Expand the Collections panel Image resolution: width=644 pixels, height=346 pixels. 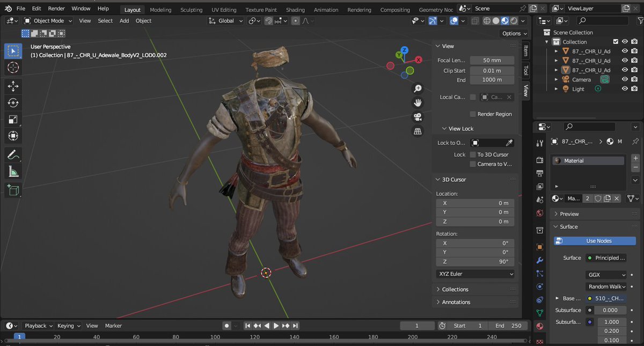[455, 289]
